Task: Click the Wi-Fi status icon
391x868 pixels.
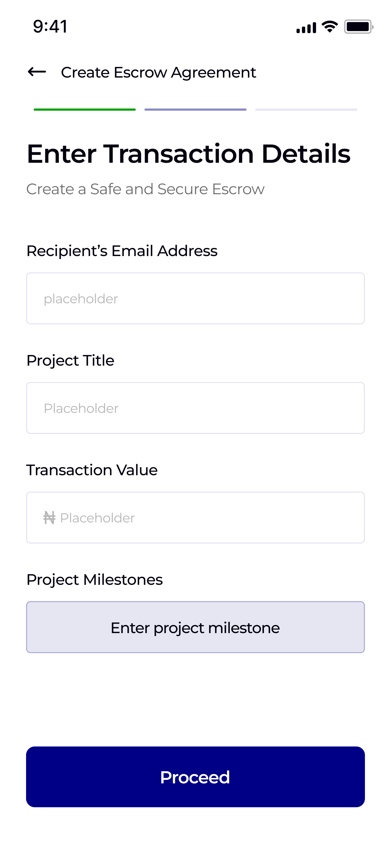Action: click(330, 27)
